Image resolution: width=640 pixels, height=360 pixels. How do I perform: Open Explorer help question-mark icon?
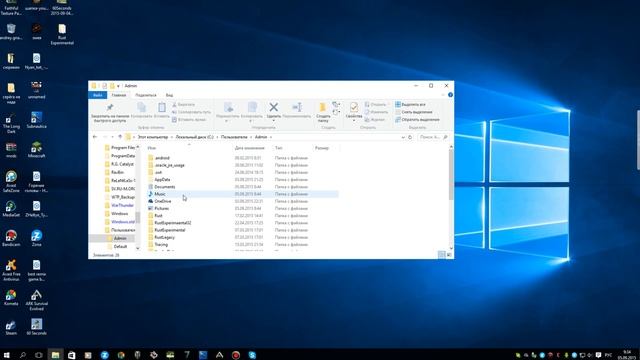[x=450, y=95]
